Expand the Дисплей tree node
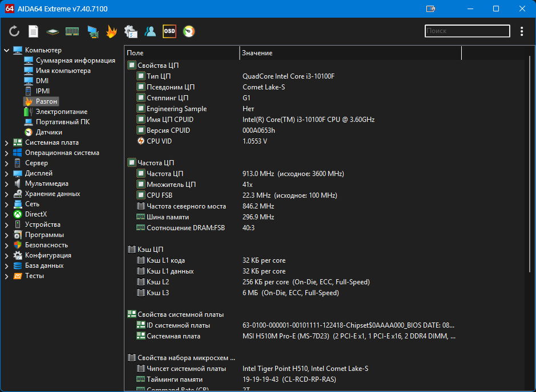This screenshot has height=392, width=536. click(x=6, y=173)
